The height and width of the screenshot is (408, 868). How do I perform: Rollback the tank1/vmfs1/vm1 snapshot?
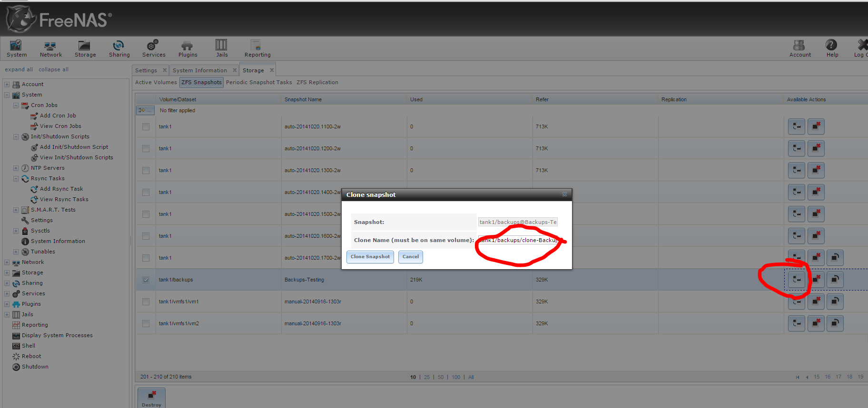[835, 301]
